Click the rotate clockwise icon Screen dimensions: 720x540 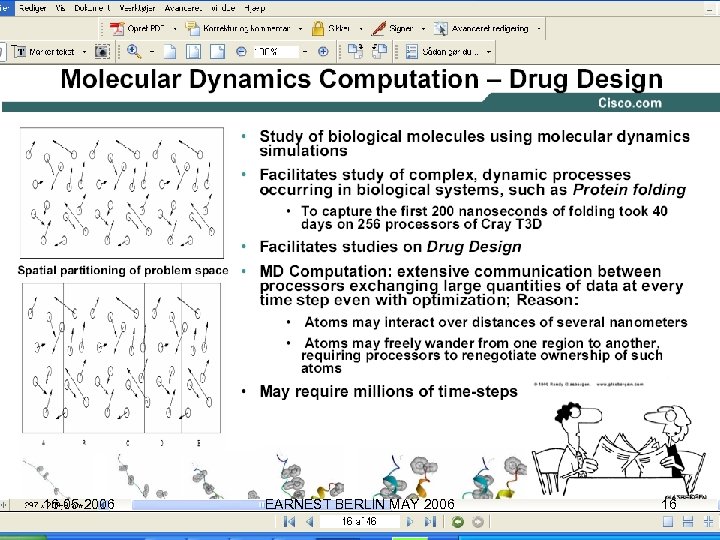[x=355, y=51]
